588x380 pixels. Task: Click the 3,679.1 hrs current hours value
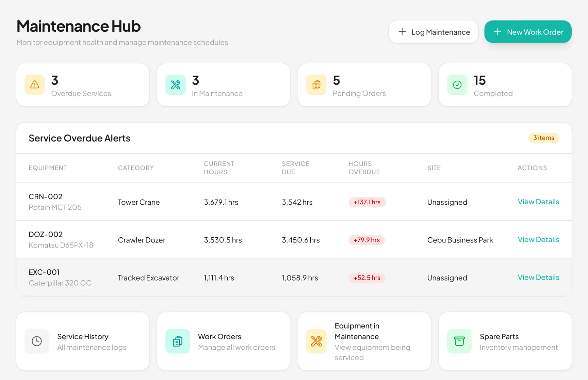click(x=221, y=202)
